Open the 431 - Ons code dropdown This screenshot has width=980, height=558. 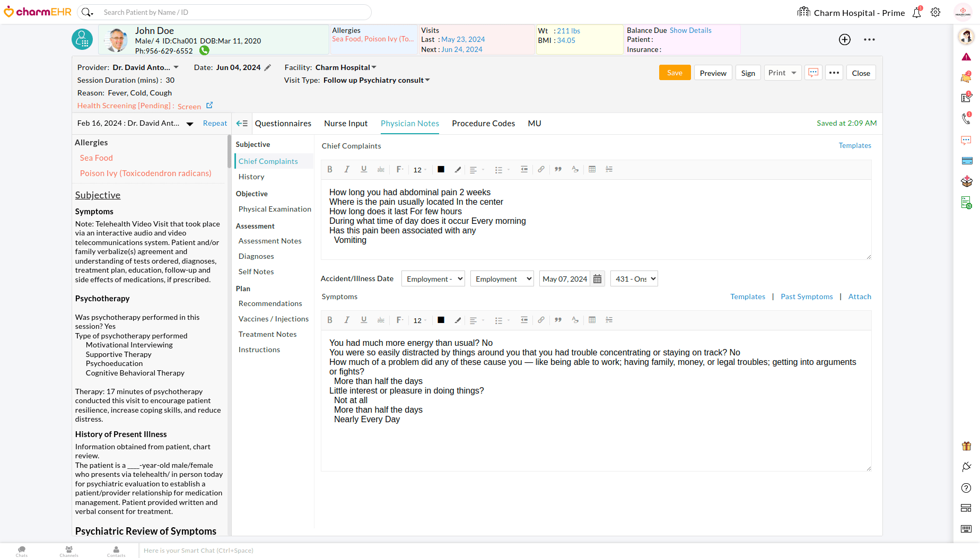point(634,279)
